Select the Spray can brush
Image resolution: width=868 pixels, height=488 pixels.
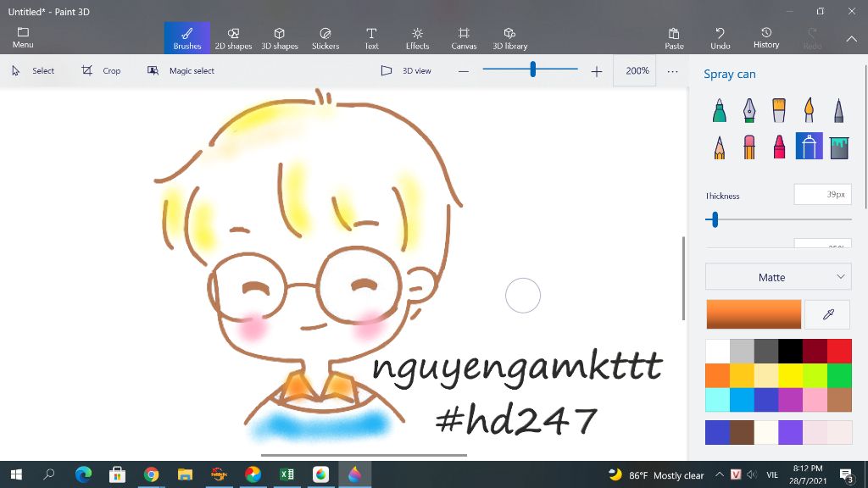point(809,146)
